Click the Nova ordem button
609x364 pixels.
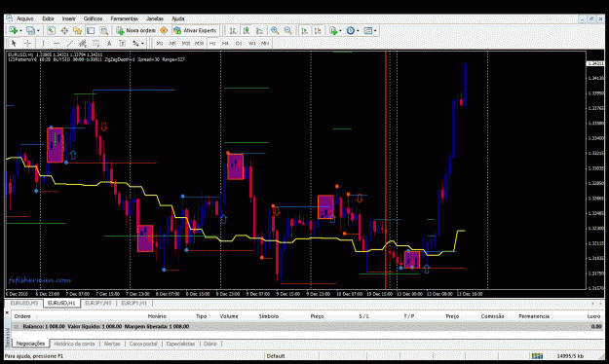136,30
